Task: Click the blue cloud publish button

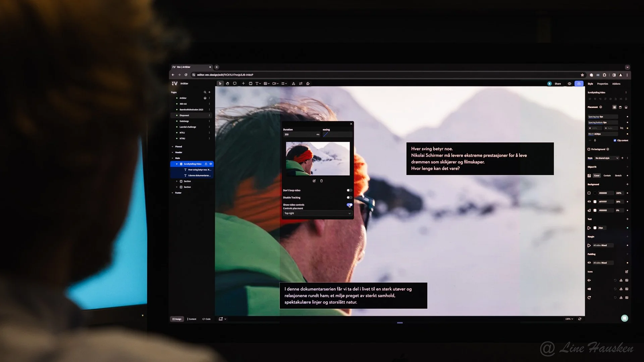Action: click(x=579, y=84)
